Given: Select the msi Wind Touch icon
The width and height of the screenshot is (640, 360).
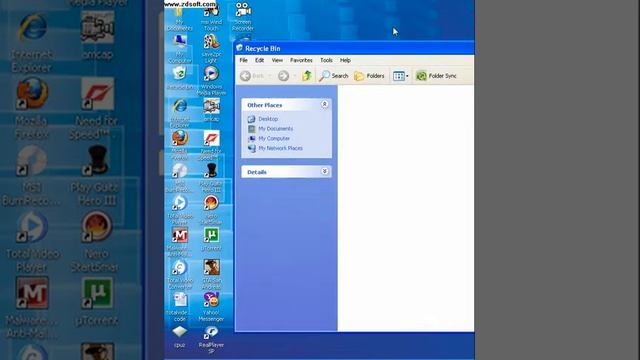Looking at the screenshot, I should 211,19.
